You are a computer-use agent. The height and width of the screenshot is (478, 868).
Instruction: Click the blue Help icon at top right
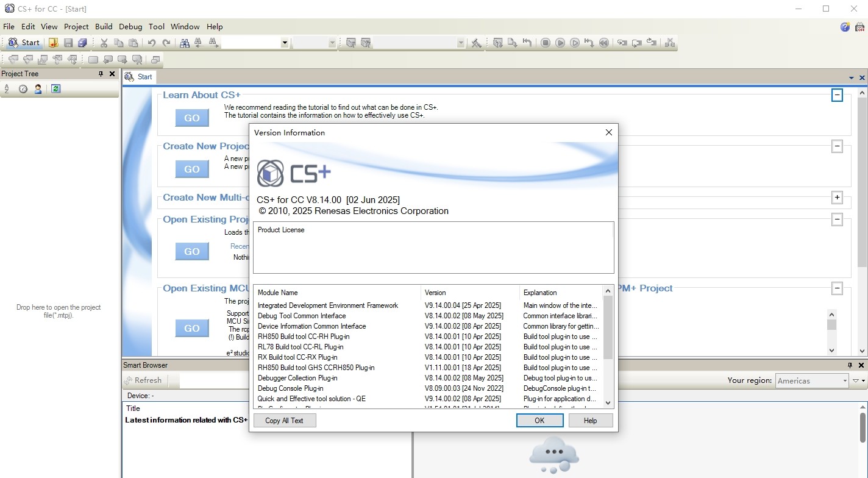845,27
